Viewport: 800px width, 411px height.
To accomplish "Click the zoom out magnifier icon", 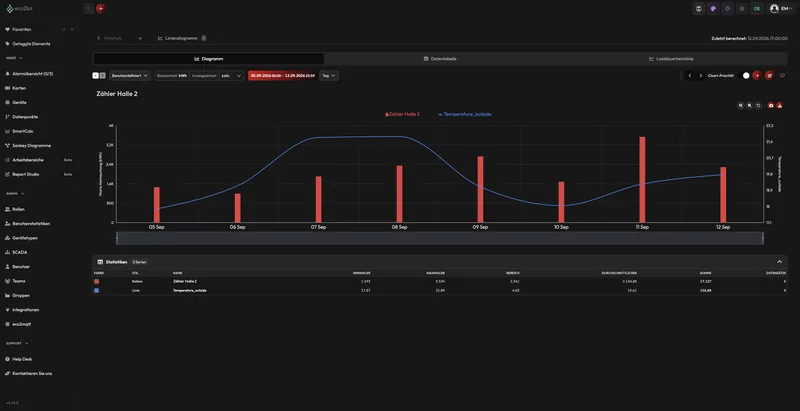I will [x=749, y=106].
